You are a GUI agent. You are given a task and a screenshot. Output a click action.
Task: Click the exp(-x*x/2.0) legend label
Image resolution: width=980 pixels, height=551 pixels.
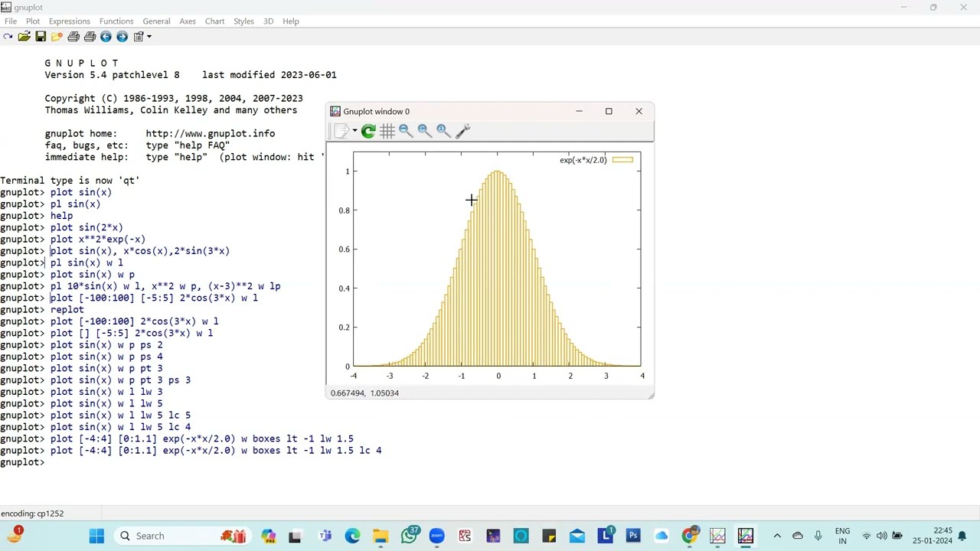(583, 160)
